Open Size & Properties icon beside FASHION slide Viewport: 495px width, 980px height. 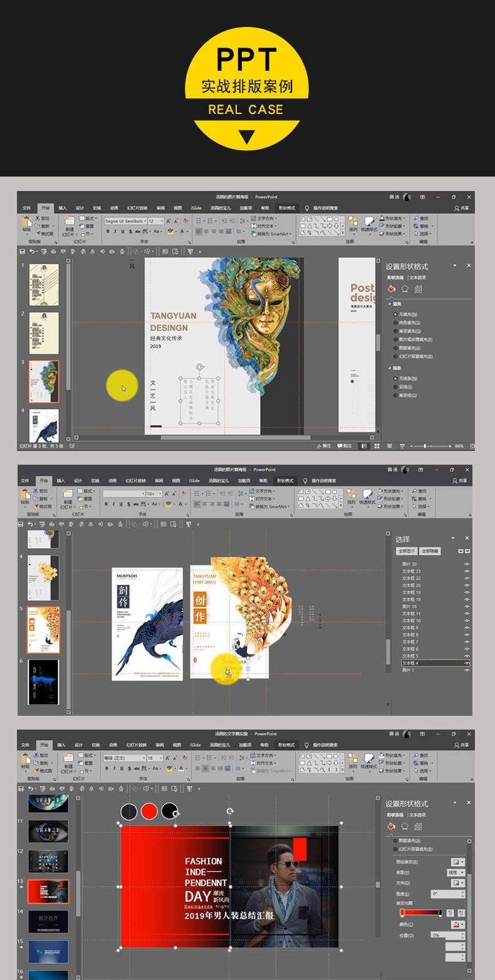419,827
